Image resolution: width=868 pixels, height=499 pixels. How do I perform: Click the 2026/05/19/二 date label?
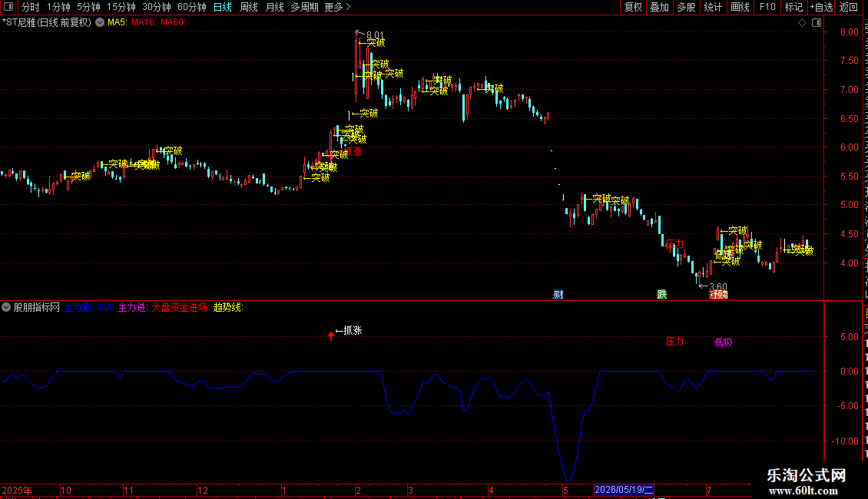coord(624,490)
